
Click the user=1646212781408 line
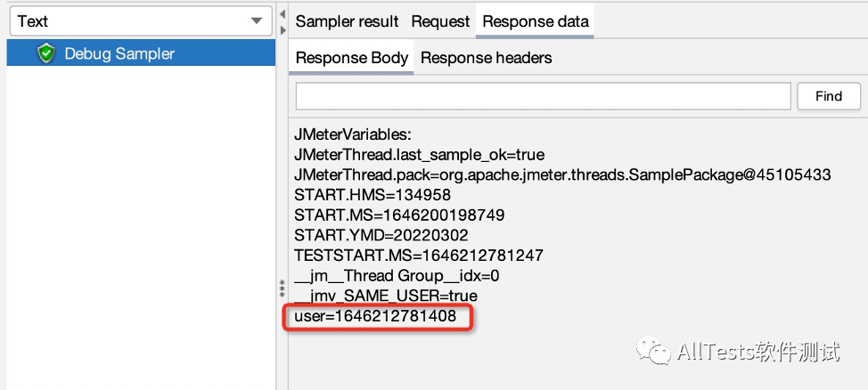pos(375,316)
